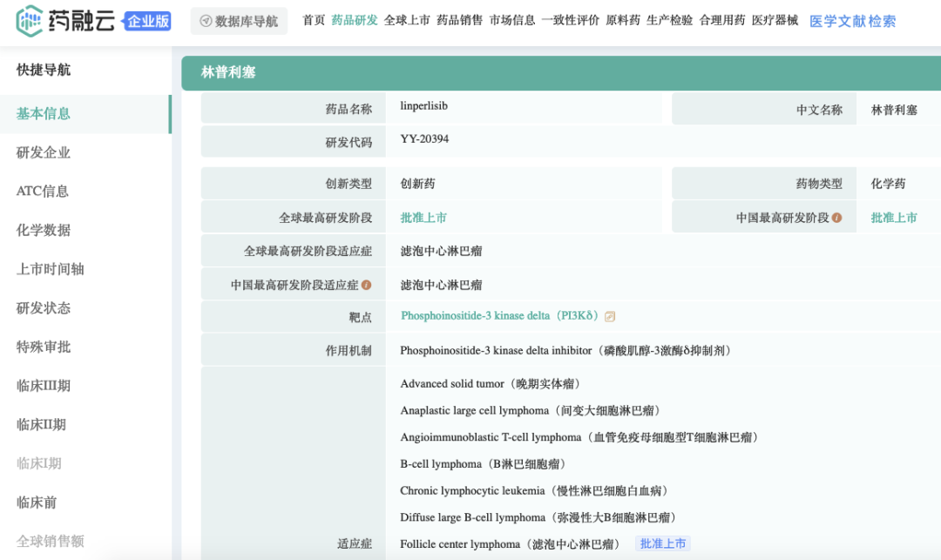
Task: Click Chronic lymphocytic leukemia indication
Action: [535, 491]
